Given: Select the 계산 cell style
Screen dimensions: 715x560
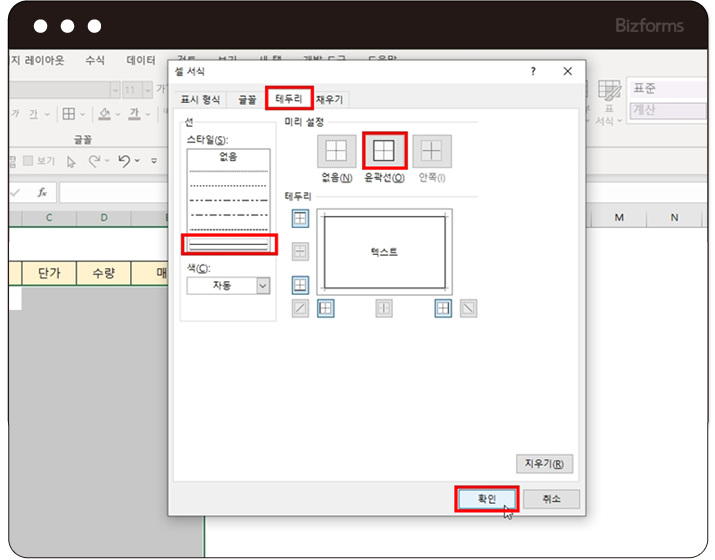Looking at the screenshot, I should (668, 110).
